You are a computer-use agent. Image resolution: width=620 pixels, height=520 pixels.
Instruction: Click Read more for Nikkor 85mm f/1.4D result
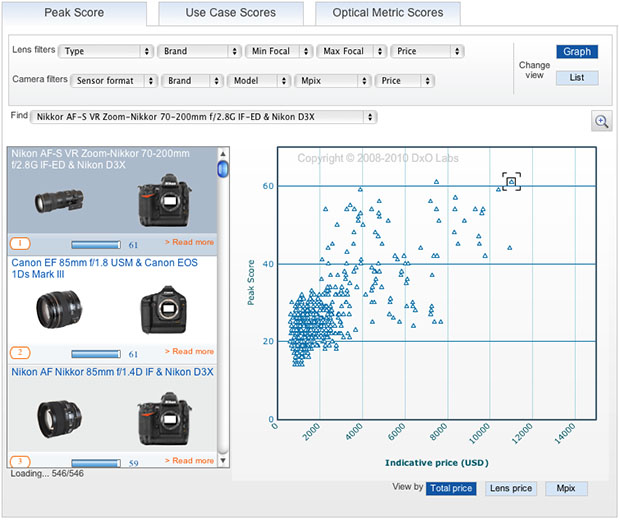[189, 460]
